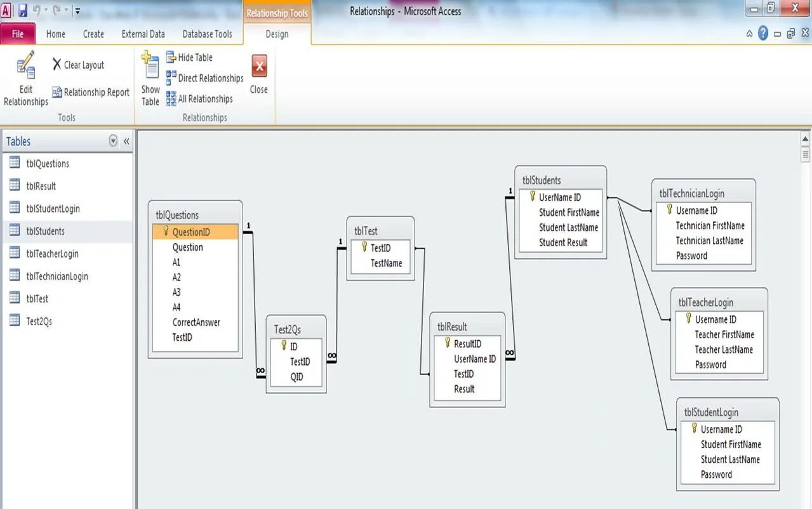The width and height of the screenshot is (812, 509).
Task: Select tblTest in navigation pane
Action: click(67, 298)
